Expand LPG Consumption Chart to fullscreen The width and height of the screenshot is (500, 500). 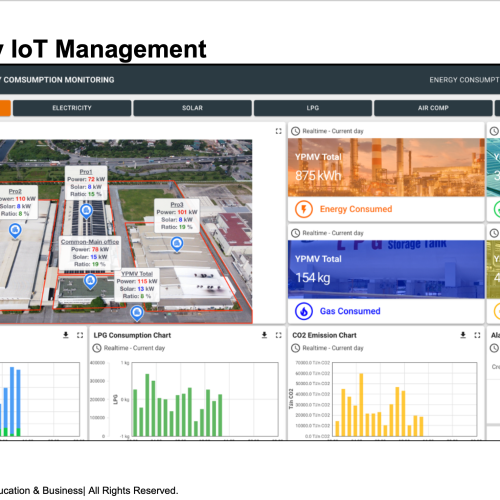point(278,335)
